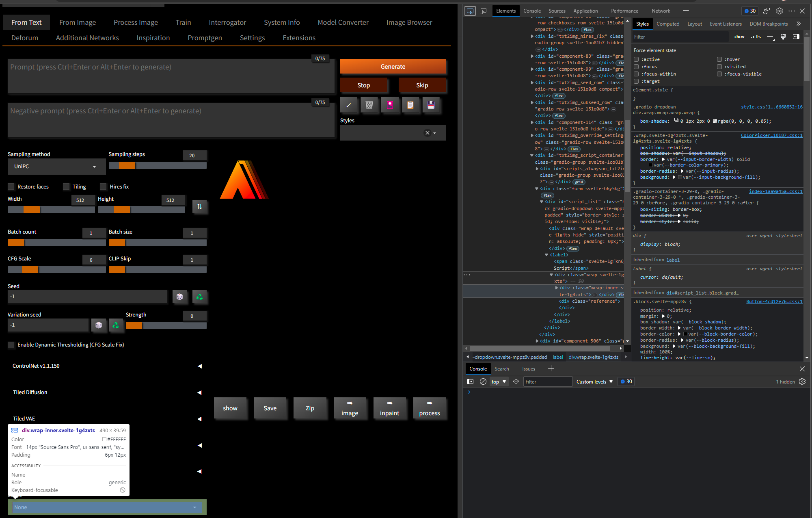Click the floppy disk icon to save style
This screenshot has width=812, height=518.
pyautogui.click(x=431, y=105)
